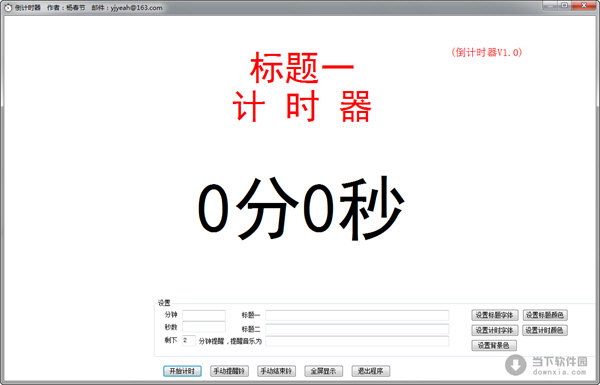This screenshot has height=385, width=600.
Task: Click the red 标题一 heading text
Action: pos(302,68)
